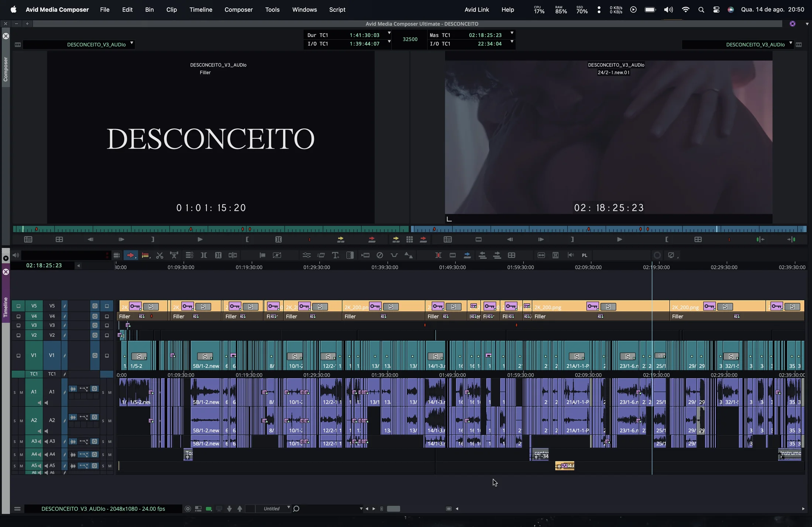Image resolution: width=812 pixels, height=527 pixels.
Task: Toggle V3 track power button
Action: 95,326
